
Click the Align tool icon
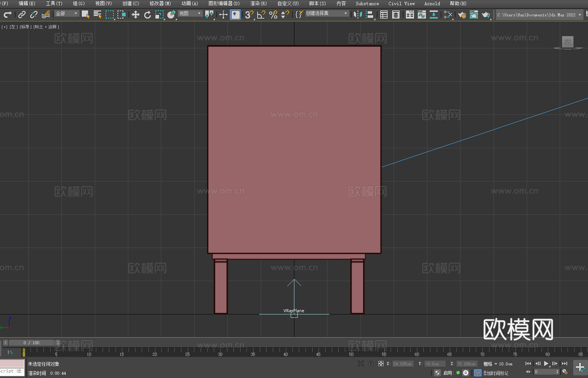[x=370, y=14]
